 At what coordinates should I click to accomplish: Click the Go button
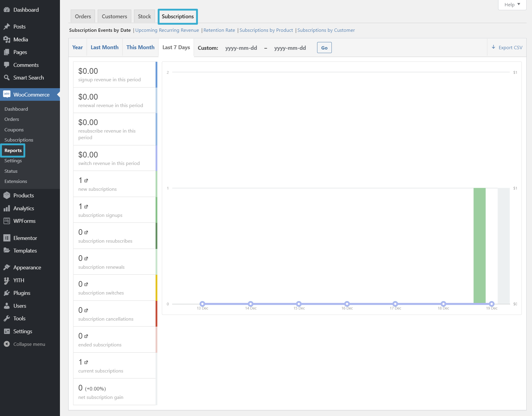324,48
